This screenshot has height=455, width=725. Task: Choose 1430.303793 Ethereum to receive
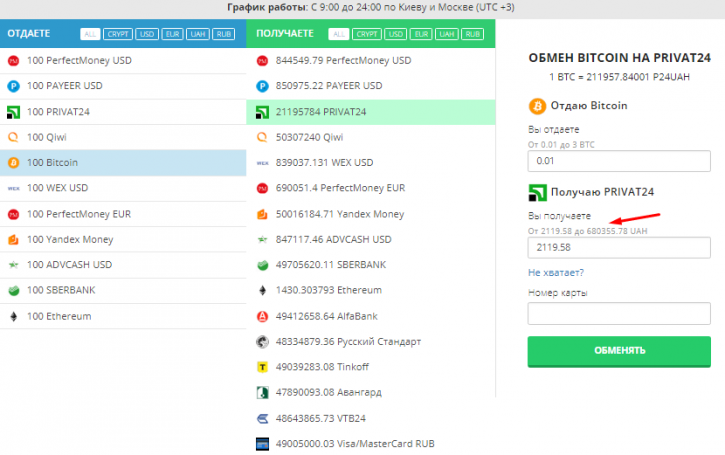(x=371, y=290)
